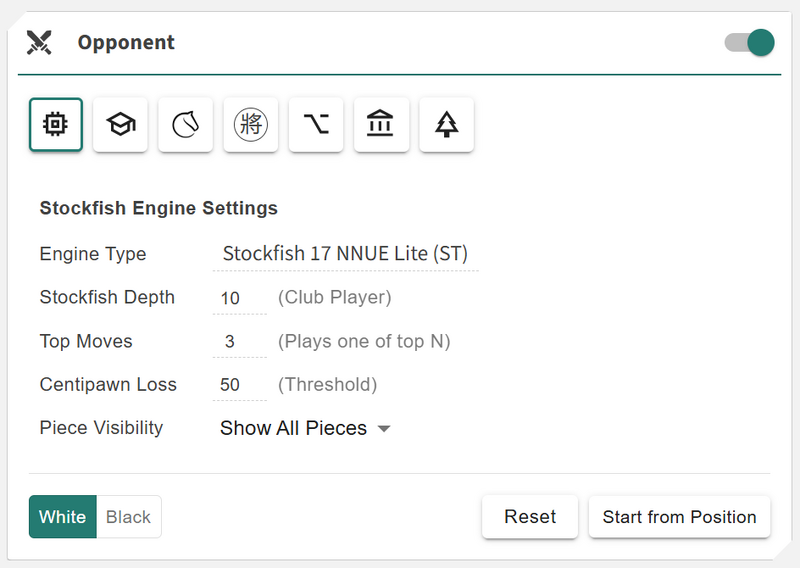Select the pine tree opponent icon
This screenshot has height=568, width=800.
pos(446,124)
